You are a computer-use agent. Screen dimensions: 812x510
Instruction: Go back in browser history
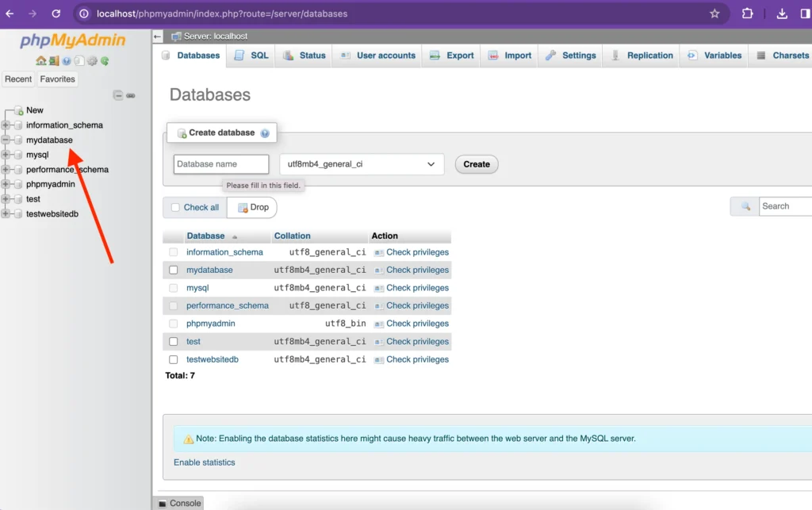pyautogui.click(x=10, y=13)
